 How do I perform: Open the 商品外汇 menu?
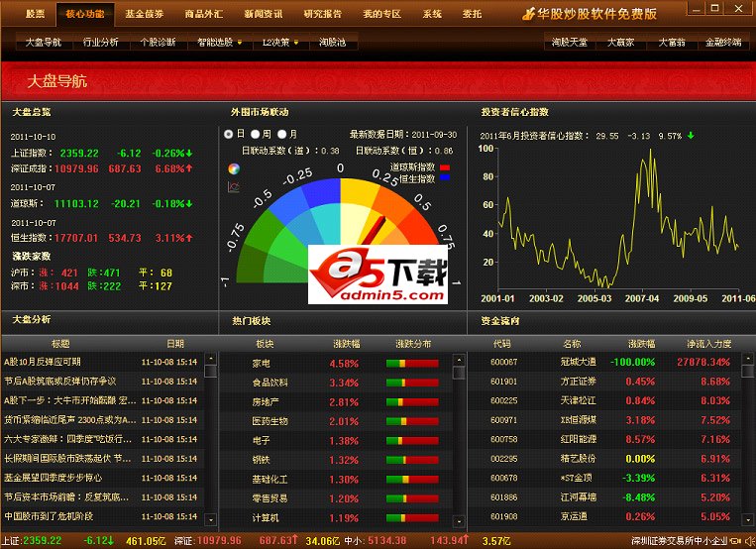203,14
